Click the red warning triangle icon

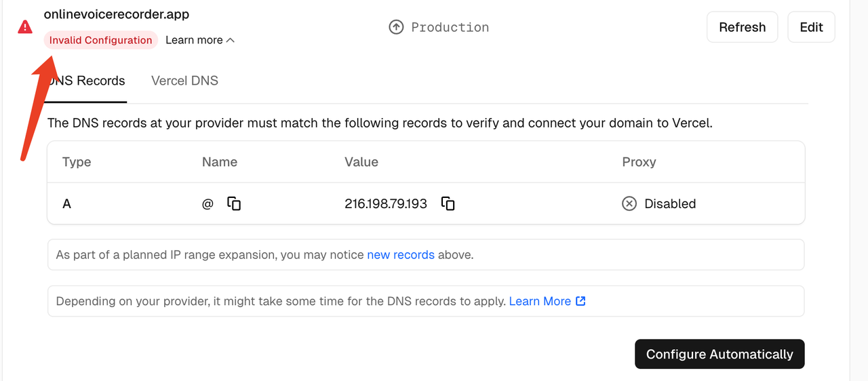pyautogui.click(x=25, y=27)
